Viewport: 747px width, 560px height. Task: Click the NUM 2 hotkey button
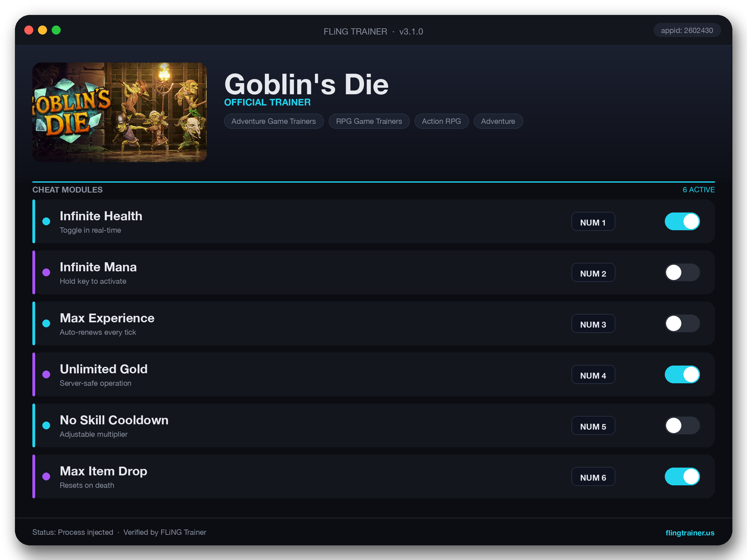(593, 273)
